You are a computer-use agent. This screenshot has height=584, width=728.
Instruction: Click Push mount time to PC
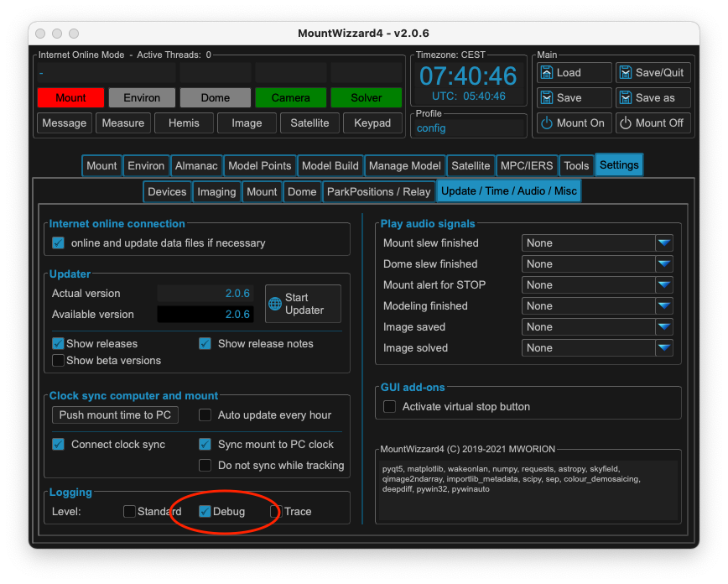(x=115, y=415)
